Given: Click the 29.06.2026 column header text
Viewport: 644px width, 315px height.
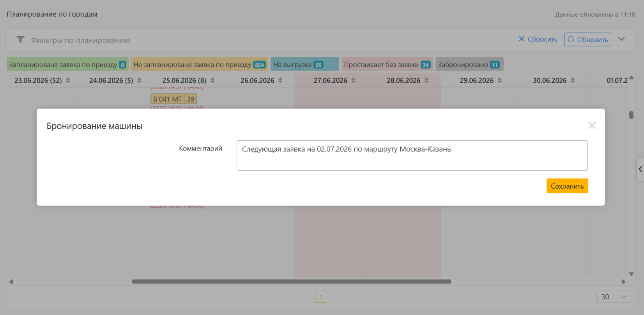Looking at the screenshot, I should [x=476, y=80].
